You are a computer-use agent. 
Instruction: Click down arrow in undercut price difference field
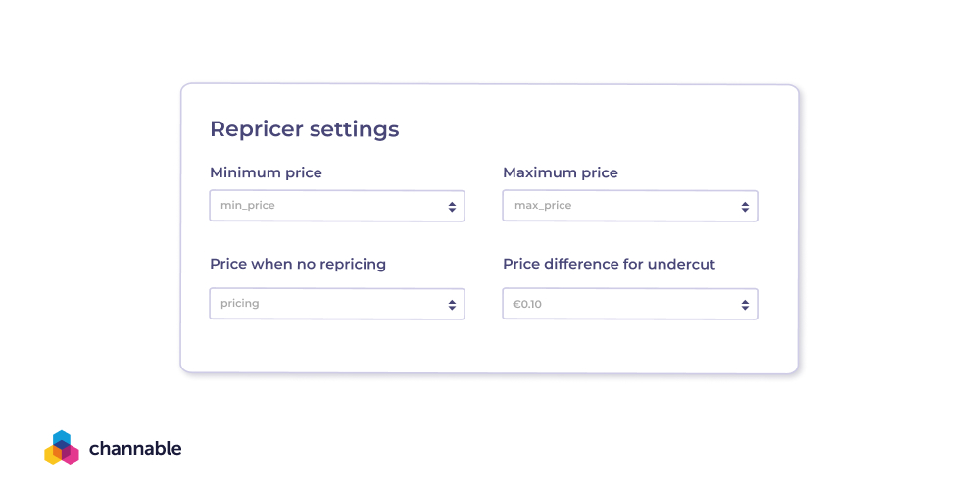(745, 308)
